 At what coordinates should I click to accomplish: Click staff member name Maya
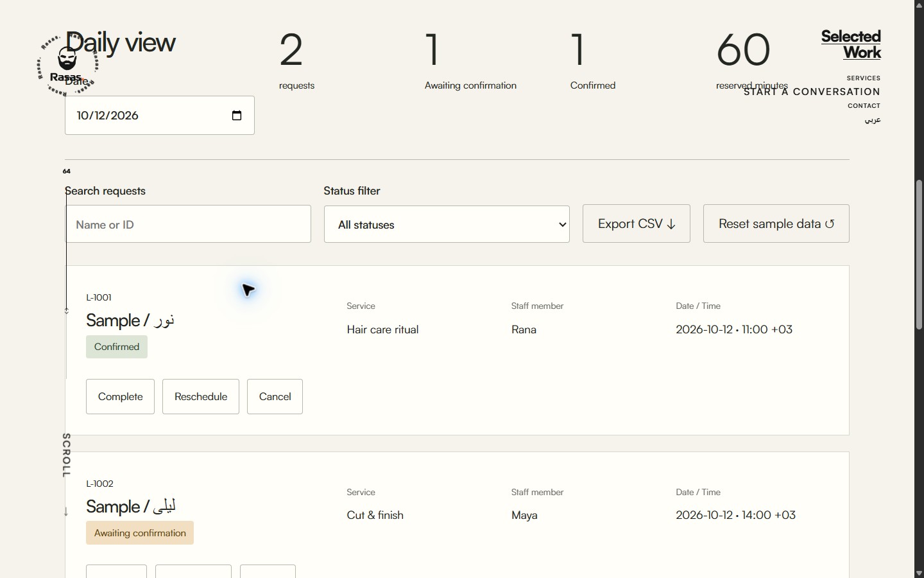pyautogui.click(x=525, y=515)
